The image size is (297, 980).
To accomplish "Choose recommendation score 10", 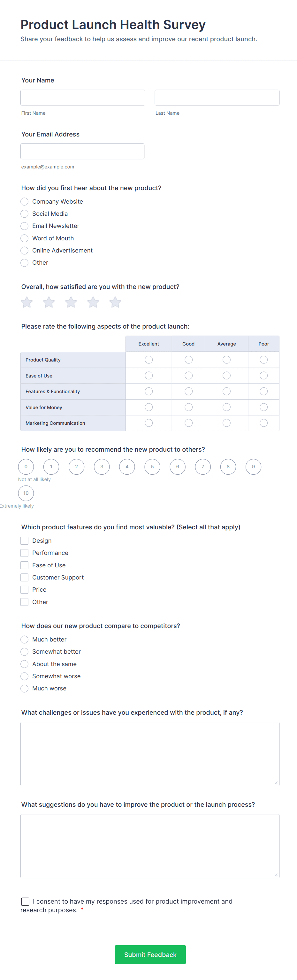I will pos(26,494).
